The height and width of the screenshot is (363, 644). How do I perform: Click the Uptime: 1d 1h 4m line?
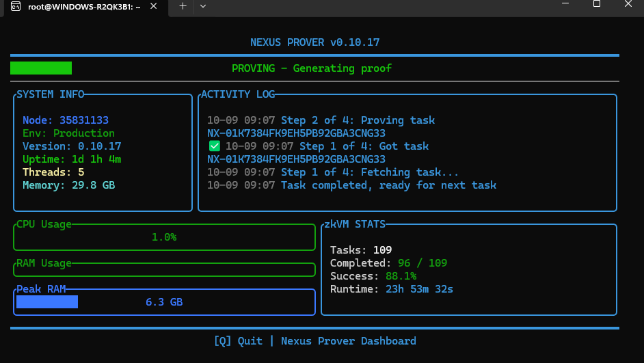[72, 159]
